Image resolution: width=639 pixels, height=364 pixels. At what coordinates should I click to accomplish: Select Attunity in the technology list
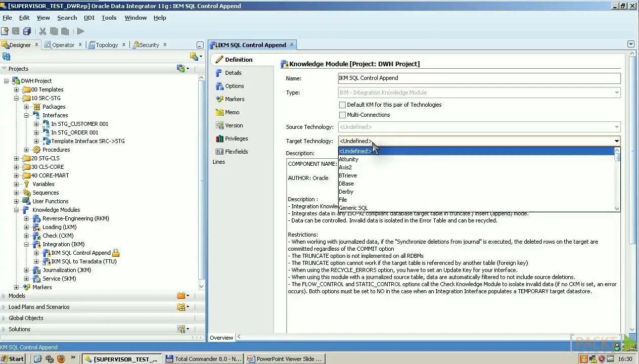click(x=476, y=159)
